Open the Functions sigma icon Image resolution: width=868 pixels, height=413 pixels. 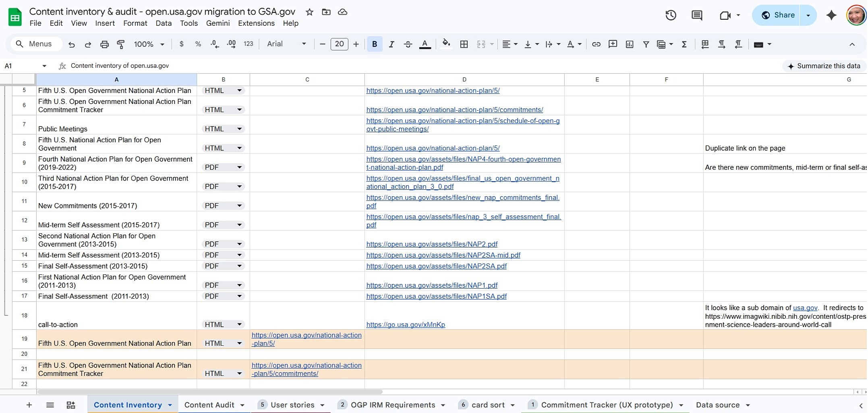[684, 44]
